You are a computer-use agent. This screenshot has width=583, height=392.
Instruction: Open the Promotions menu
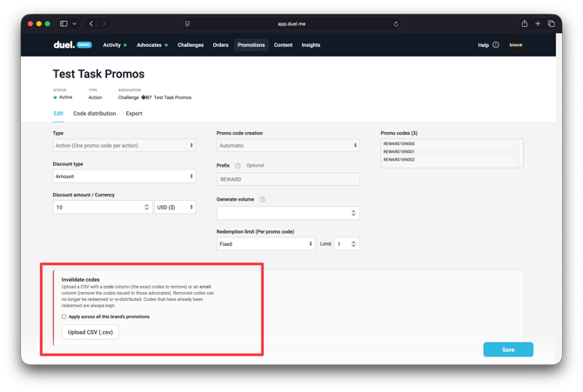(x=251, y=45)
